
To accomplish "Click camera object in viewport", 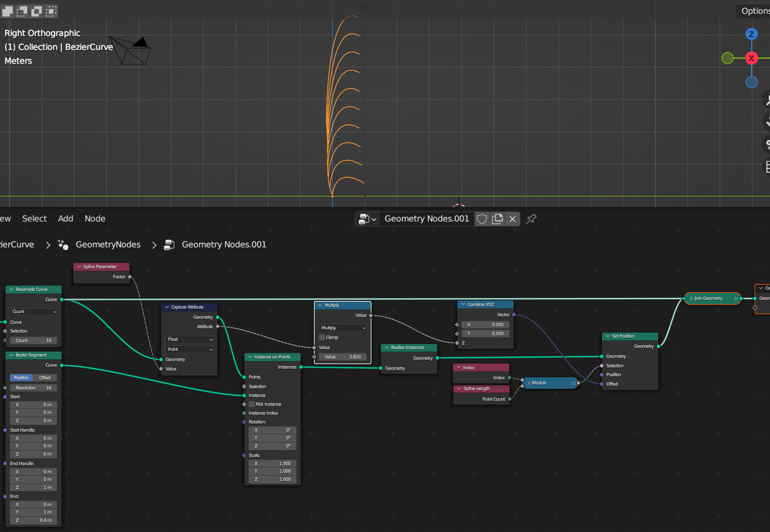I will pos(131,50).
